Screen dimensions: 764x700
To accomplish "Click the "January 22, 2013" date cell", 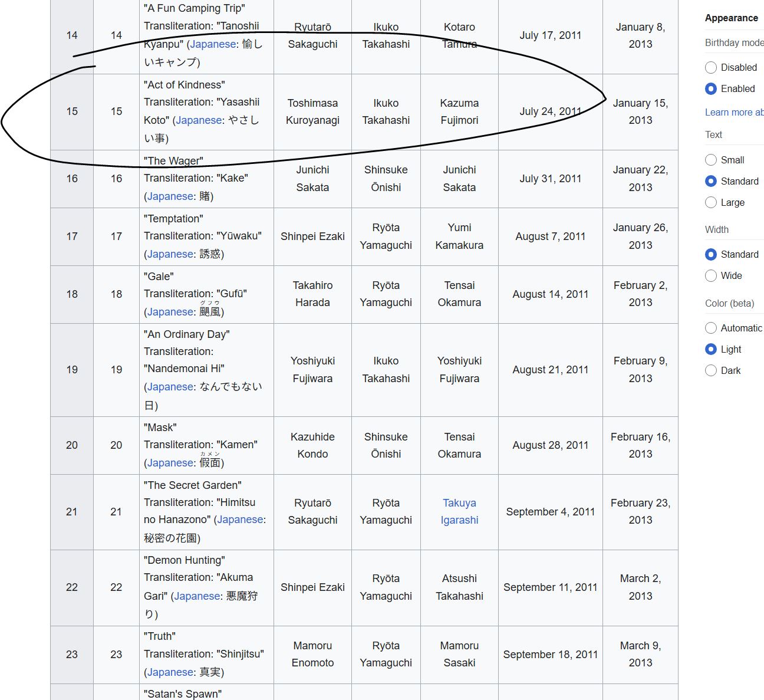I will [x=640, y=179].
